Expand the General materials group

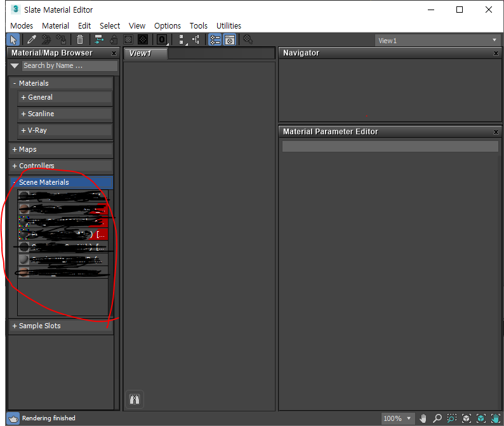coord(65,97)
